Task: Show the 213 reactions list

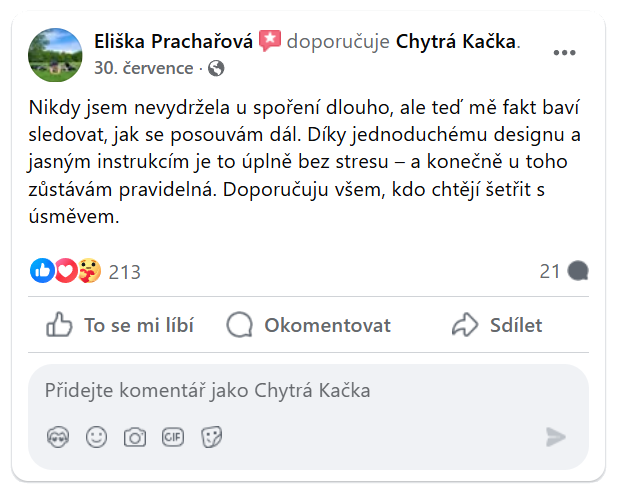Action: click(x=125, y=271)
